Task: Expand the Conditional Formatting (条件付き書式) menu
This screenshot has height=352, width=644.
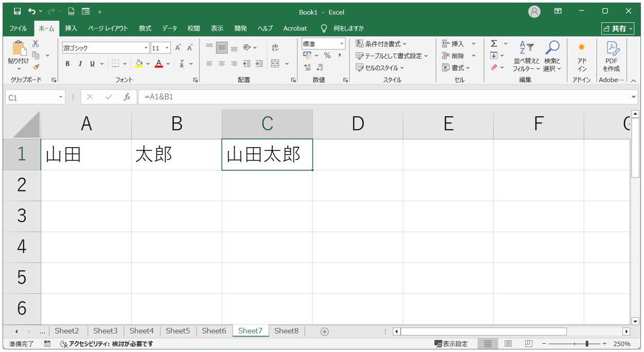Action: [381, 44]
